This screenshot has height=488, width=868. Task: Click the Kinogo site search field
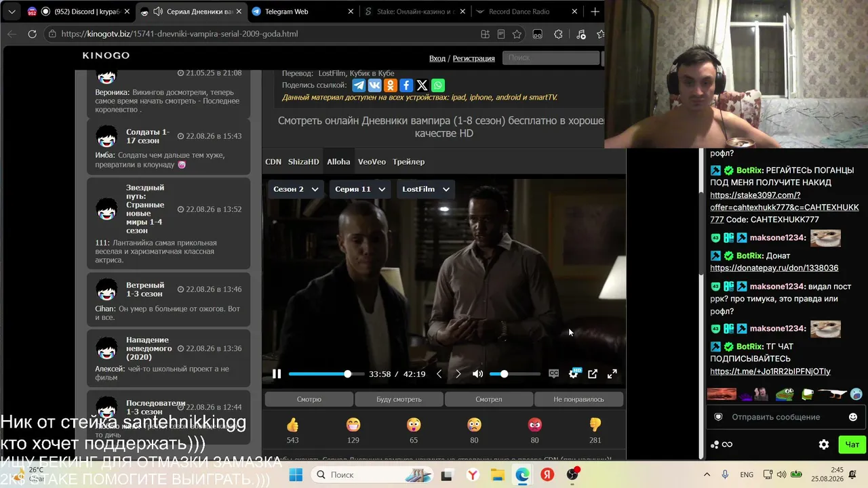point(551,58)
